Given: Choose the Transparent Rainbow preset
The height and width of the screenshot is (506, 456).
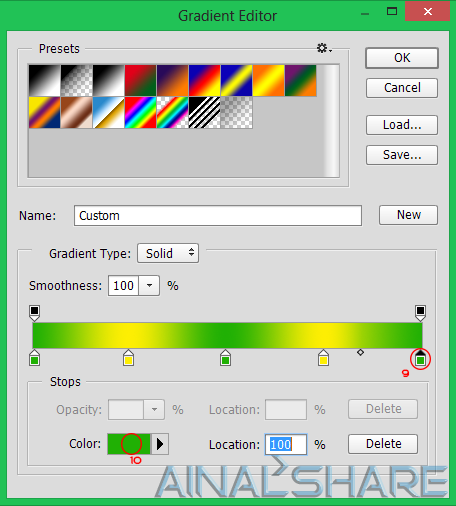Looking at the screenshot, I should point(172,113).
